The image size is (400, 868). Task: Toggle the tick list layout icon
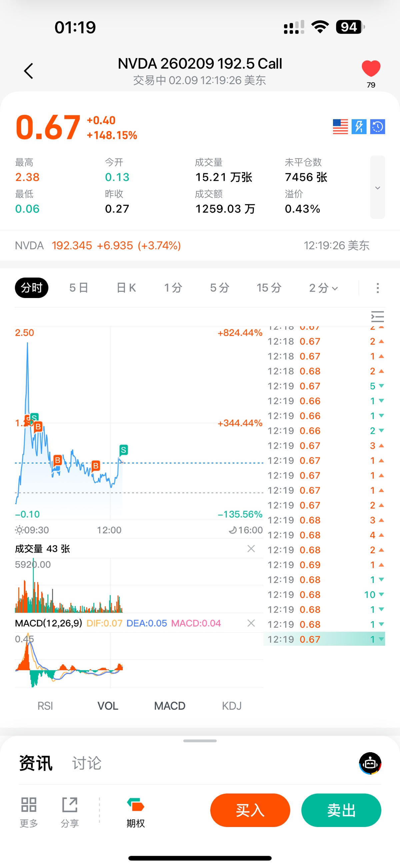point(377,317)
